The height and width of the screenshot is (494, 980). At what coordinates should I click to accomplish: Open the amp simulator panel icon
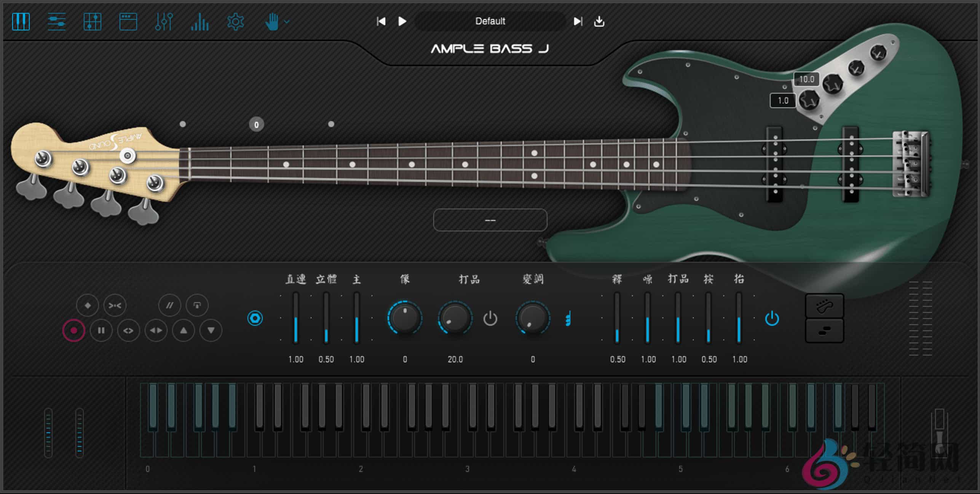point(128,22)
